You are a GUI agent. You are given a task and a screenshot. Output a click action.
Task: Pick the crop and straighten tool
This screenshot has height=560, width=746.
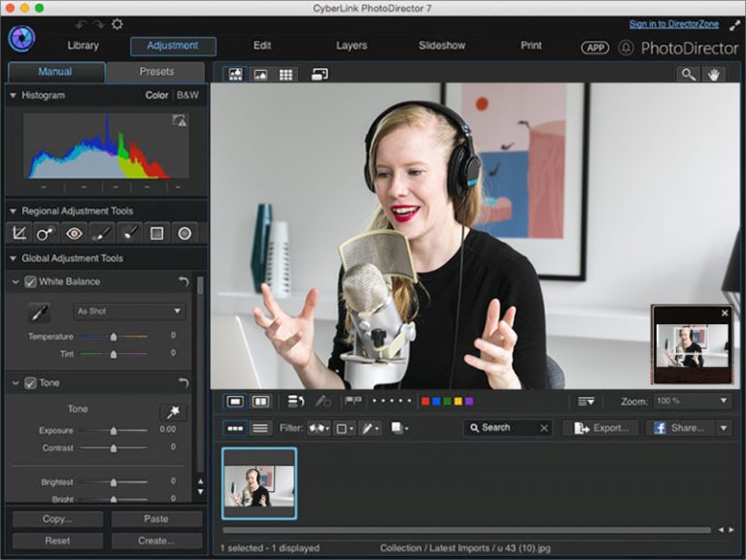point(18,233)
